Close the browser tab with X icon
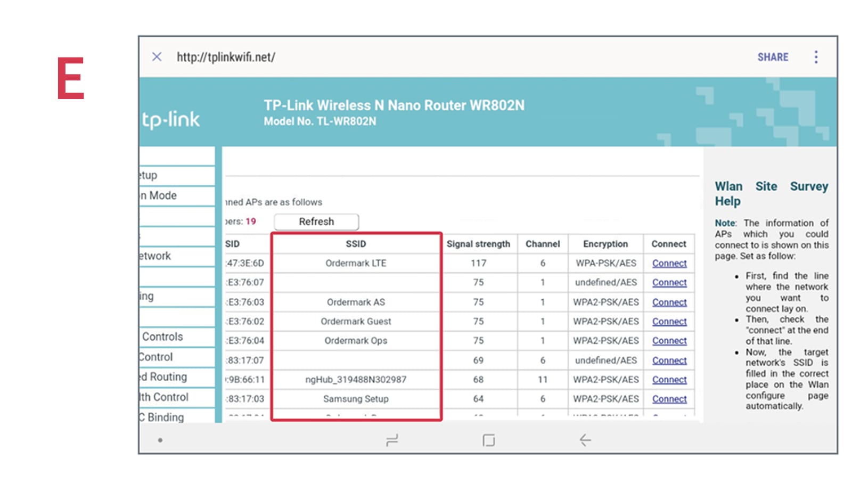Viewport: 868px width, 484px height. pos(157,57)
